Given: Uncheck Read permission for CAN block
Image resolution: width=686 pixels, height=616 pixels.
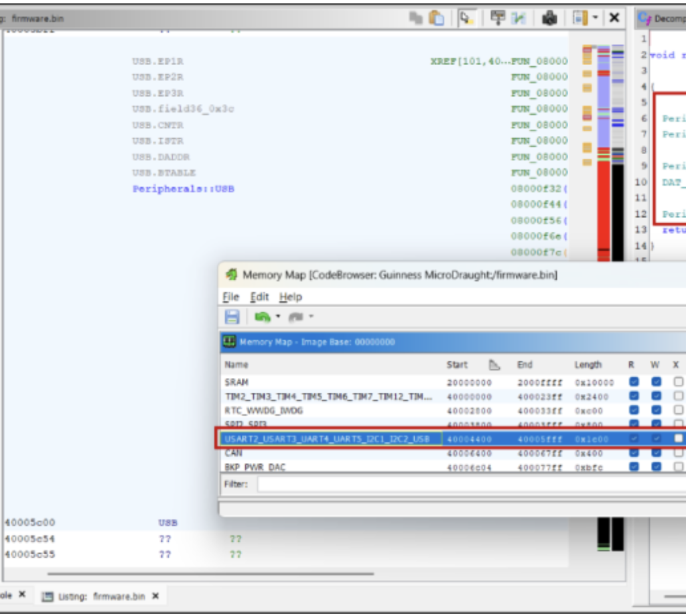Looking at the screenshot, I should click(634, 453).
